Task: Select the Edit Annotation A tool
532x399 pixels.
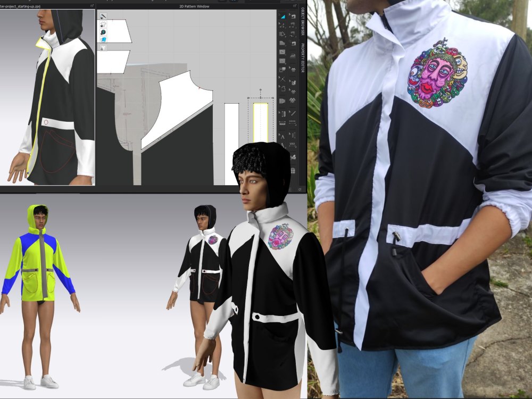Action: [x=282, y=136]
